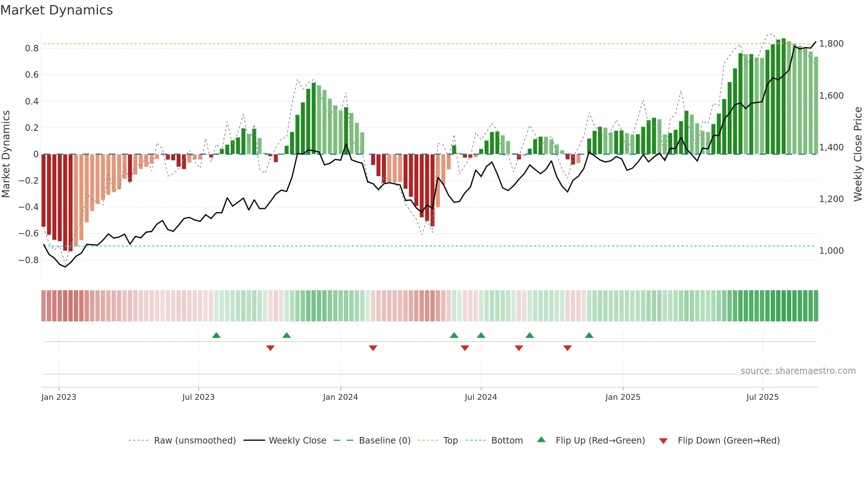Click the Jul 2023 x-axis label
868x488 pixels.
click(x=198, y=397)
